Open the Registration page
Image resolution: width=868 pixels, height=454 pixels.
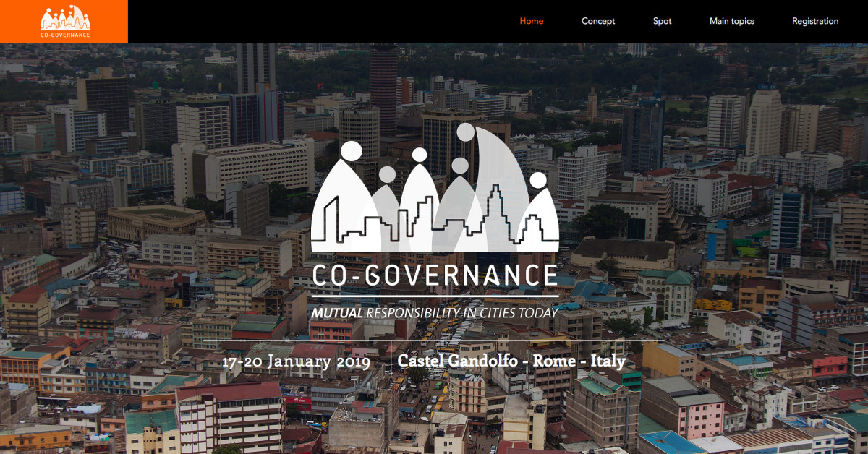pyautogui.click(x=815, y=21)
